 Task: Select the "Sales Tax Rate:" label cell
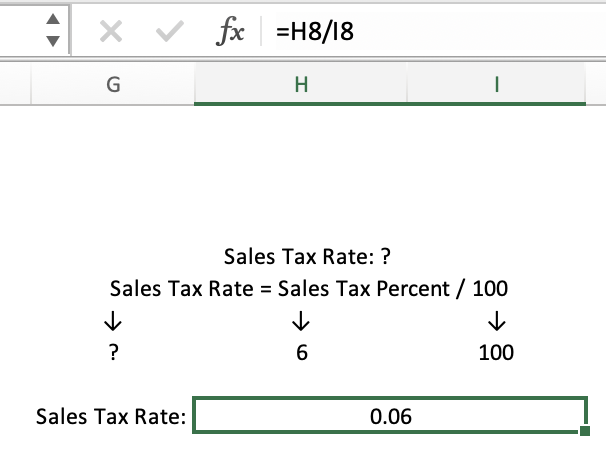coord(112,416)
